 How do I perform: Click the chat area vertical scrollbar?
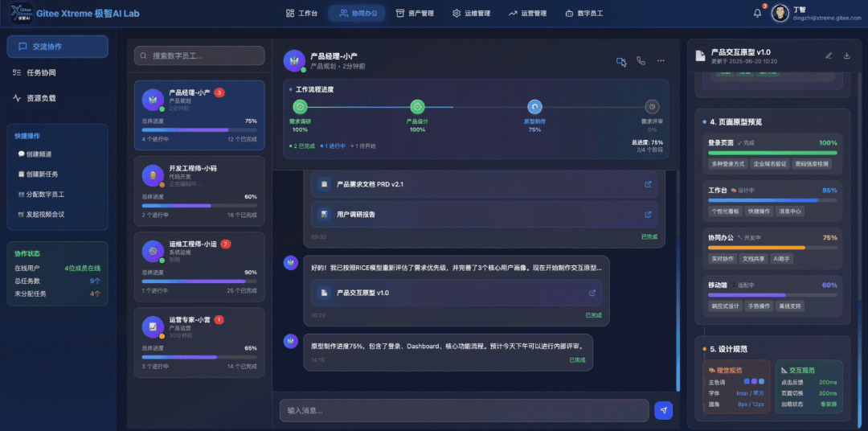coord(678,314)
